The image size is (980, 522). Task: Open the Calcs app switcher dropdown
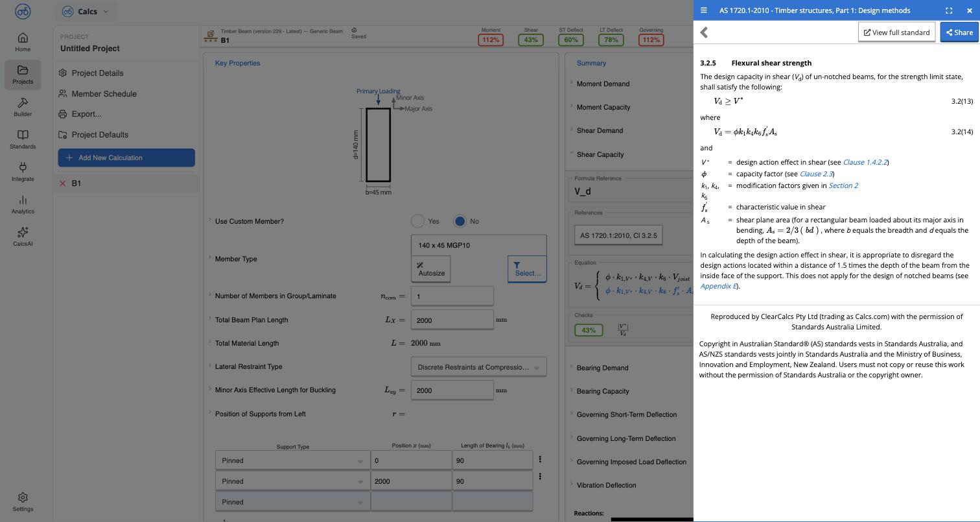tap(86, 11)
